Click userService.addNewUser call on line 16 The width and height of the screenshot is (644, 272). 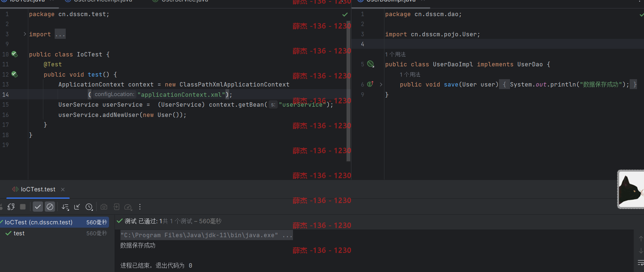[x=122, y=115]
